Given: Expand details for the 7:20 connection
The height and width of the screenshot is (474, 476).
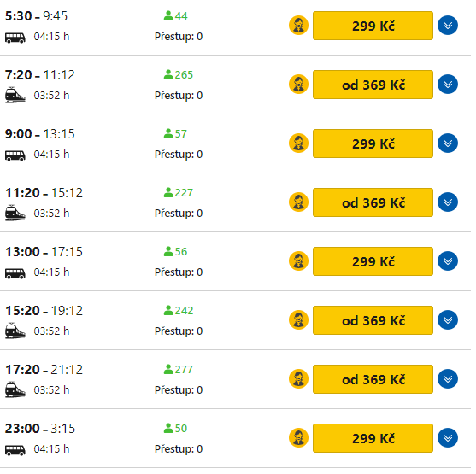Looking at the screenshot, I should tap(448, 84).
